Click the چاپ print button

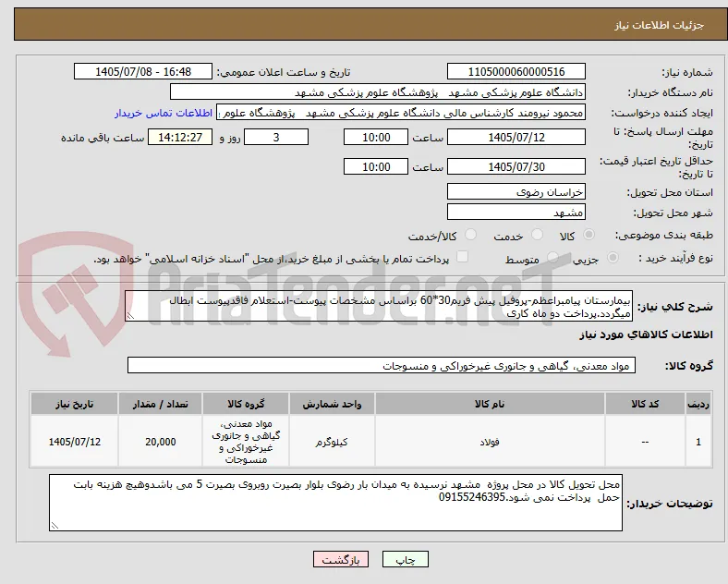coord(406,559)
